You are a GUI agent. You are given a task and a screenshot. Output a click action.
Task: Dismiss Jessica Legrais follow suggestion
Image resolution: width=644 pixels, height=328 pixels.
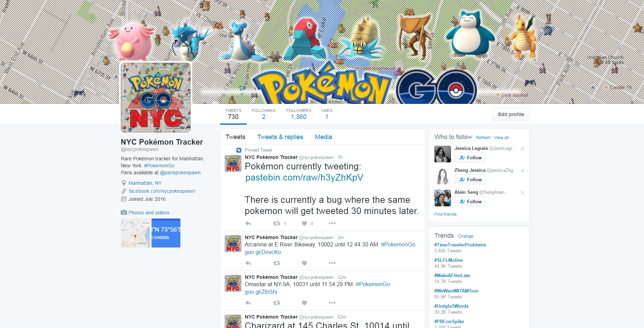point(522,148)
